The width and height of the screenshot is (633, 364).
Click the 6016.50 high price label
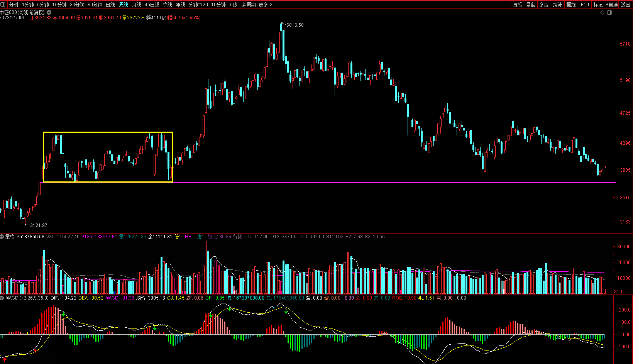point(295,25)
